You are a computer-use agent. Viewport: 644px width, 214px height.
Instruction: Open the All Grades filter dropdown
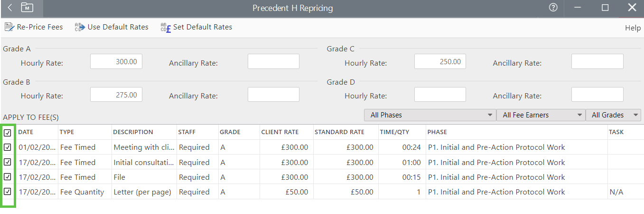(x=613, y=115)
